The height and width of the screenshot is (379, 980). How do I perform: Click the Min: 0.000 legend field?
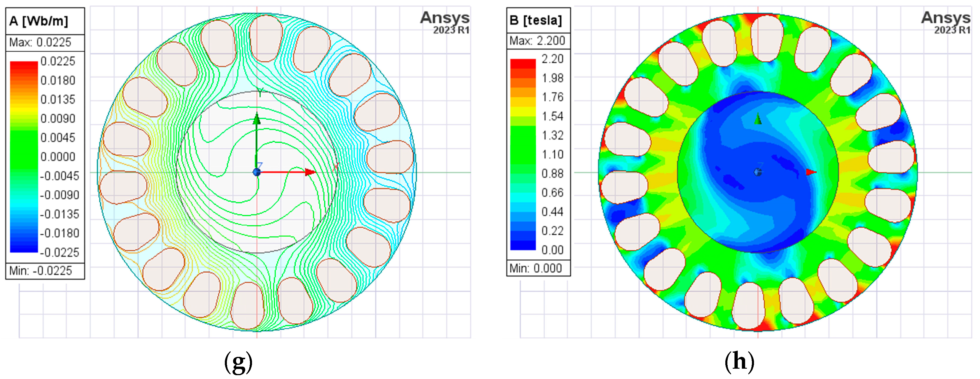535,268
